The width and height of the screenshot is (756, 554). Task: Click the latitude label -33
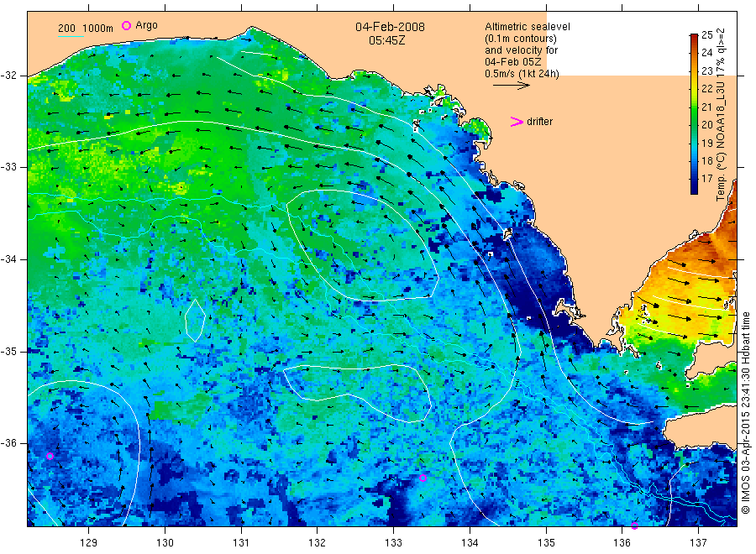[8, 167]
